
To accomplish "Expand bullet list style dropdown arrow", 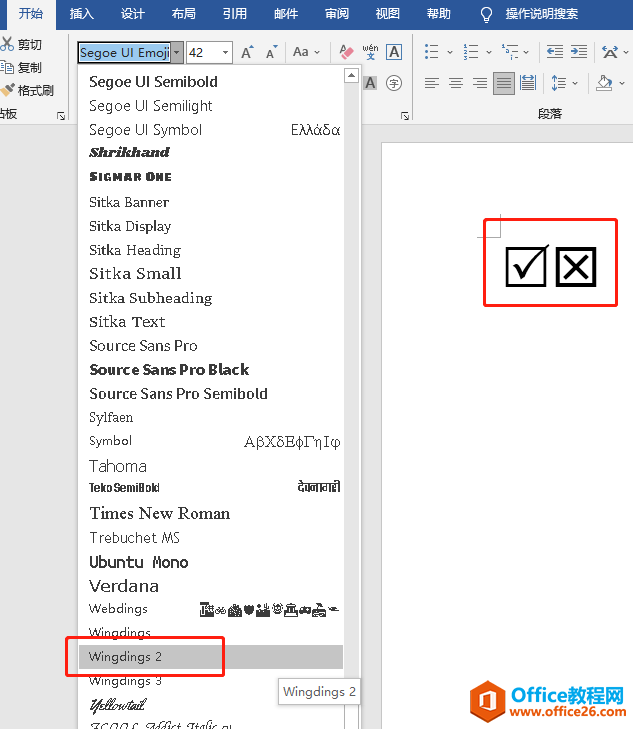I will click(x=449, y=52).
